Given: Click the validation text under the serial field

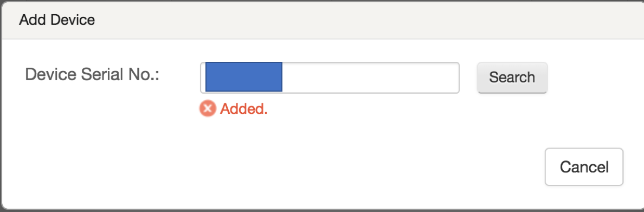Looking at the screenshot, I should [x=244, y=109].
